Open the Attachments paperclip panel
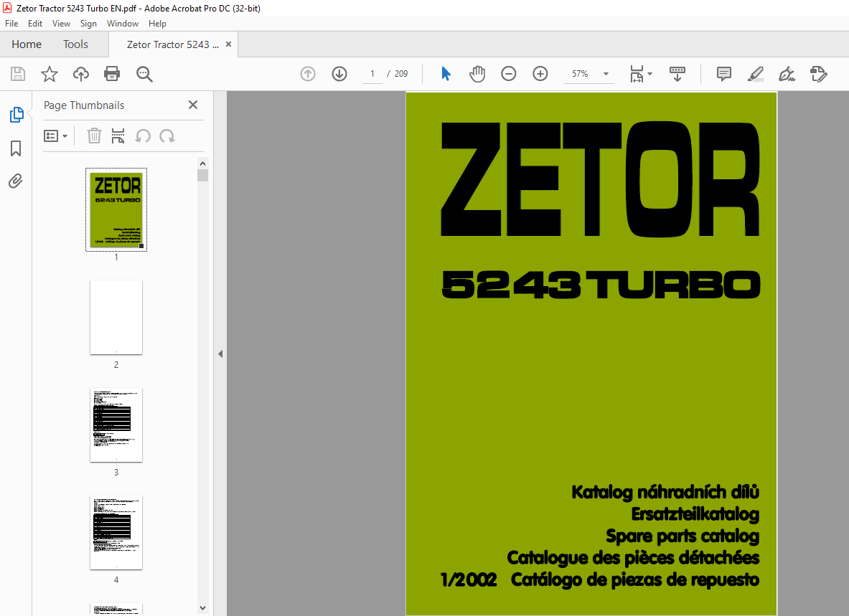Screen dimensions: 849x616 (x=16, y=181)
